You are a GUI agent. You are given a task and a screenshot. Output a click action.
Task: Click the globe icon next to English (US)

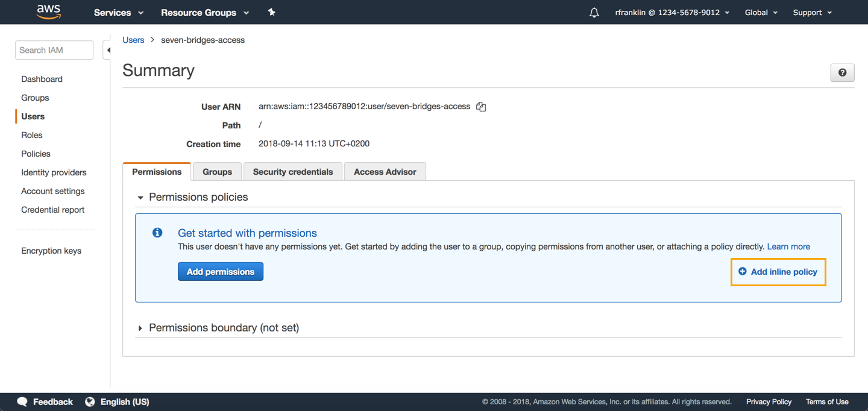pyautogui.click(x=90, y=401)
